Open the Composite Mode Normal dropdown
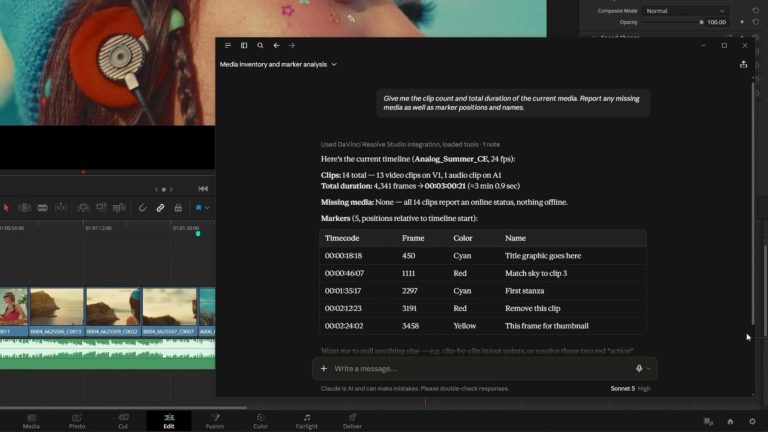 pos(685,11)
